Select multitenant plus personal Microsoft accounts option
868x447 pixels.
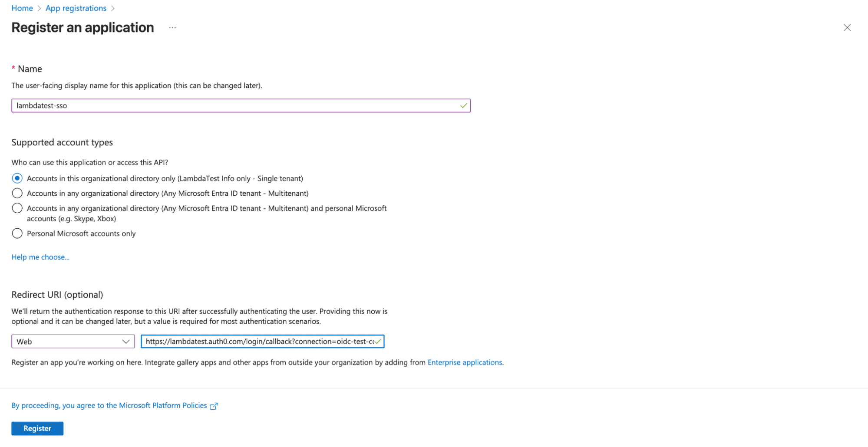[x=17, y=208]
